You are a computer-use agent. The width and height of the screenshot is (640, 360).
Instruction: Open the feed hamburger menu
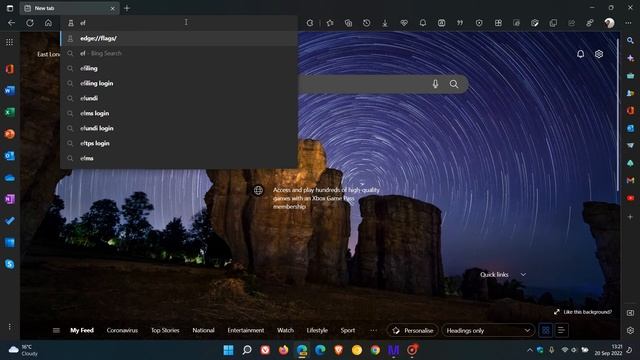[x=56, y=330]
